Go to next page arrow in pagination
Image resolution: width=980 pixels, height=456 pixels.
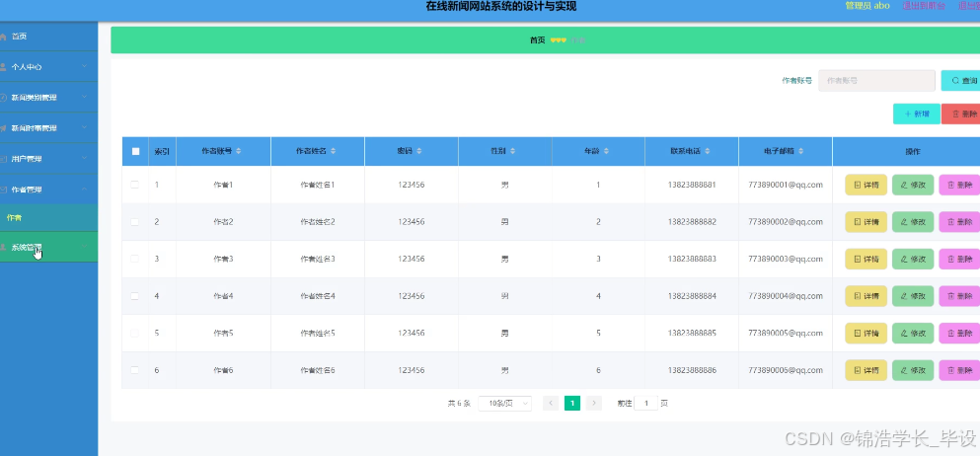594,404
